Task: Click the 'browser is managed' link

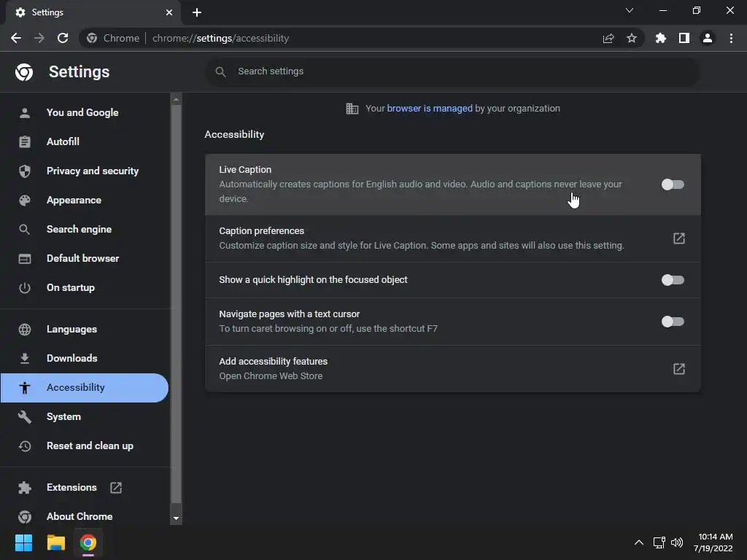Action: pyautogui.click(x=429, y=109)
